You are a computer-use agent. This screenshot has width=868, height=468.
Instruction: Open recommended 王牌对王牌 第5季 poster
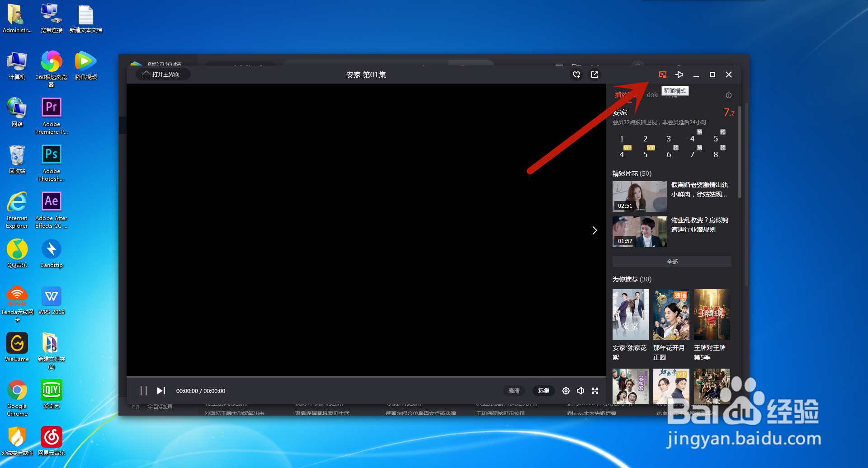point(712,314)
